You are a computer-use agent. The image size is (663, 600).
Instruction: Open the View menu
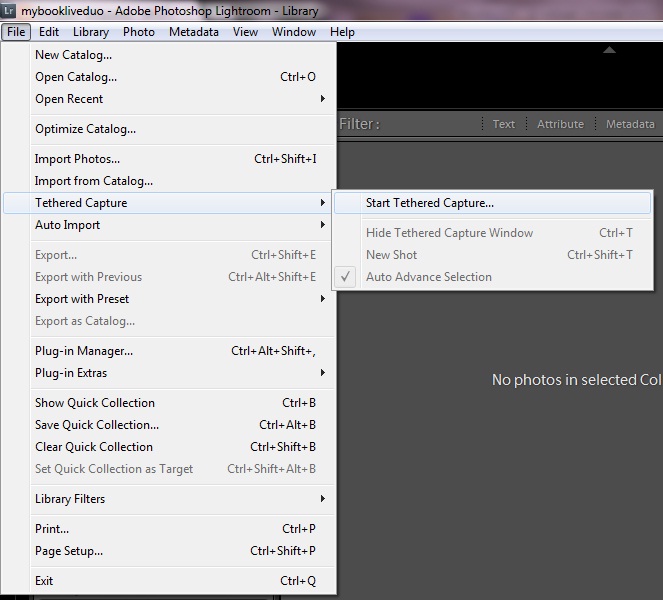coord(245,32)
